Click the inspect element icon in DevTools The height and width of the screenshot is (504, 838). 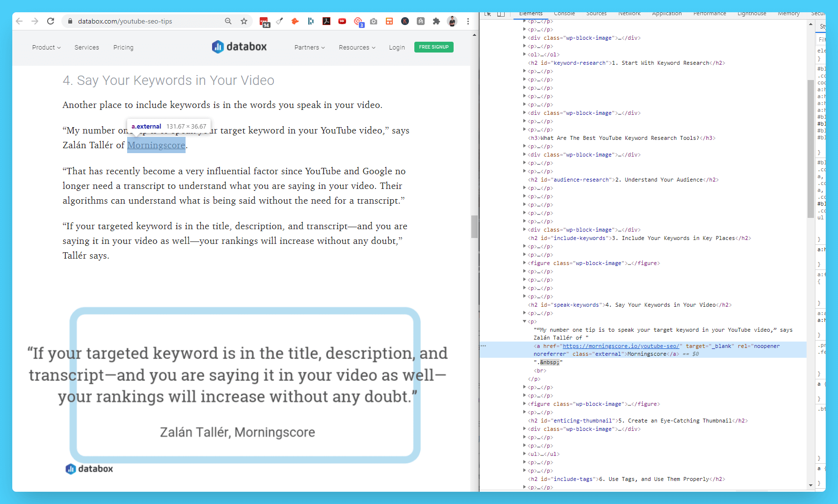point(487,14)
